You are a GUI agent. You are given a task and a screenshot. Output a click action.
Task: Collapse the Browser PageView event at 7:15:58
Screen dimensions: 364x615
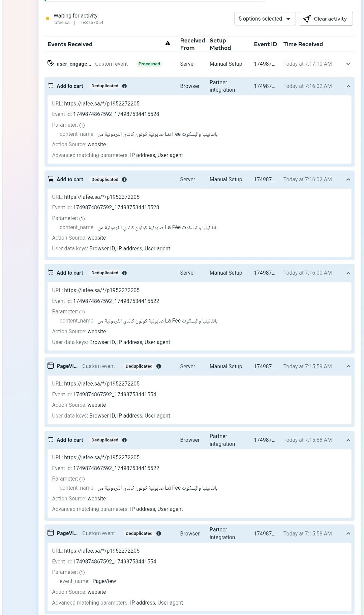point(348,534)
